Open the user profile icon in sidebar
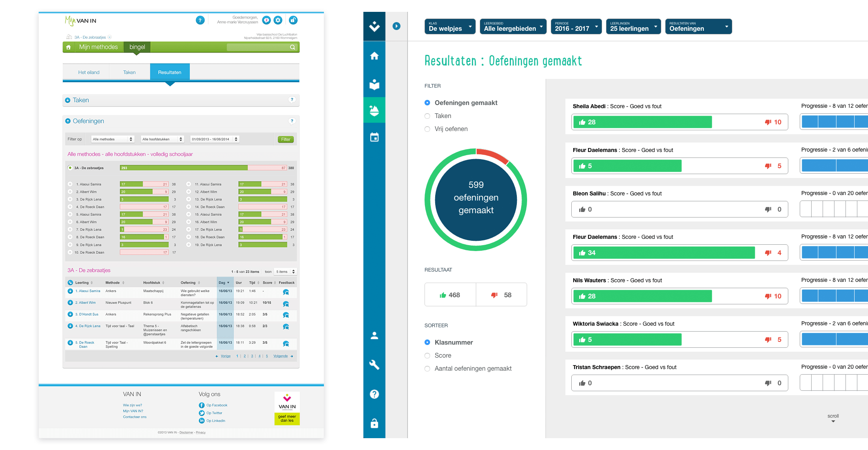The height and width of the screenshot is (450, 868). [x=374, y=336]
